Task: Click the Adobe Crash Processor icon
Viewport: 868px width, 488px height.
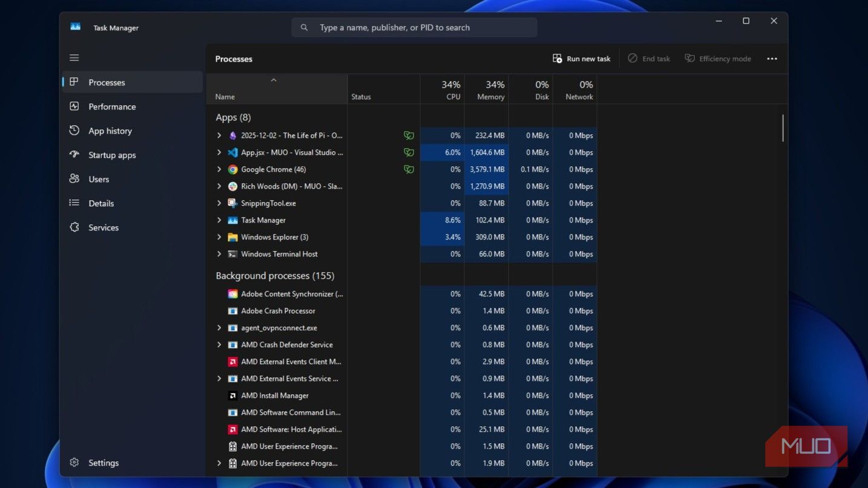Action: point(232,311)
